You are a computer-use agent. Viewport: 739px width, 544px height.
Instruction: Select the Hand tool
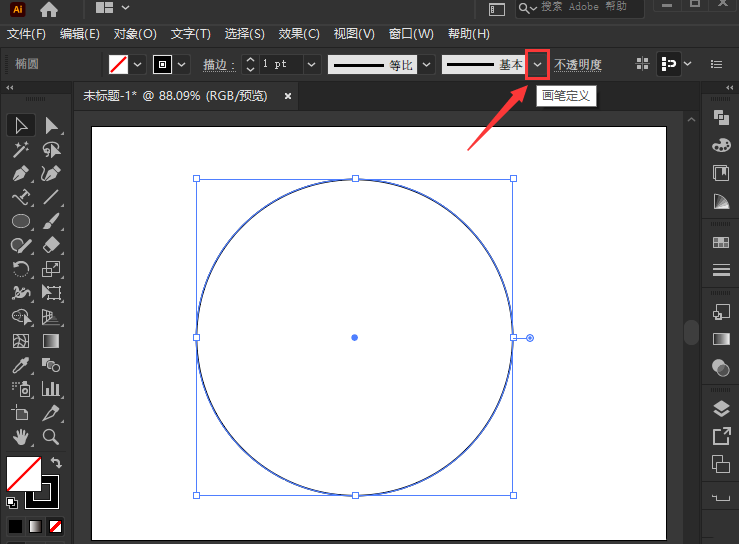click(20, 437)
